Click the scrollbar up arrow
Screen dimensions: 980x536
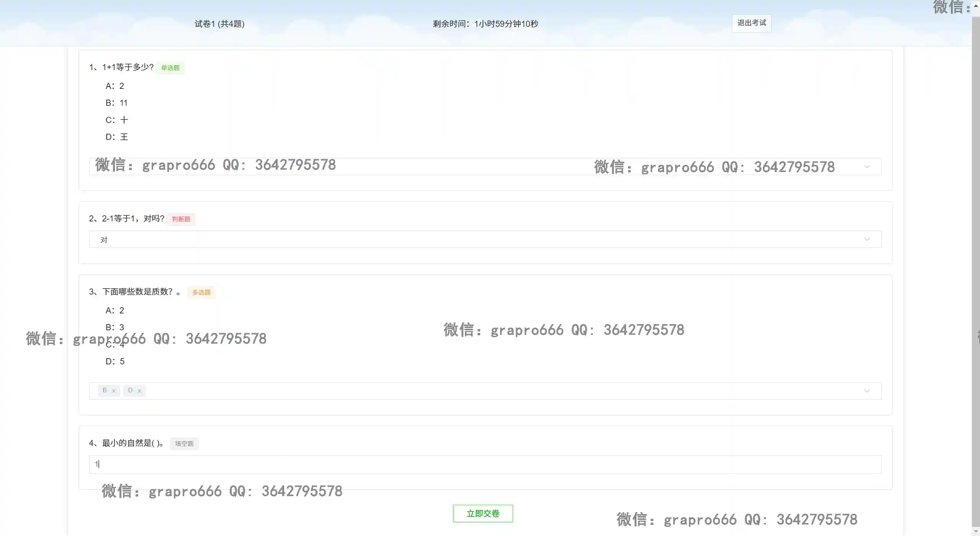pyautogui.click(x=975, y=6)
